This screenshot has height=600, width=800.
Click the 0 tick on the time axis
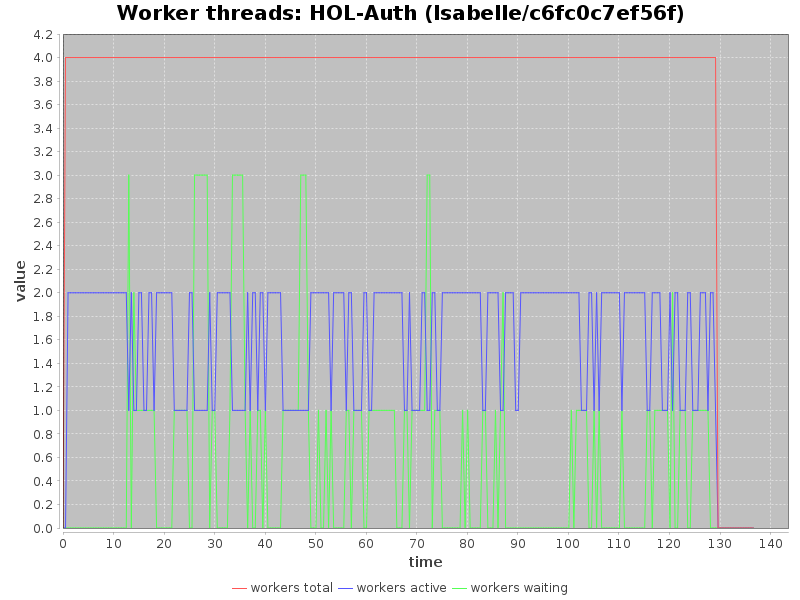point(63,543)
